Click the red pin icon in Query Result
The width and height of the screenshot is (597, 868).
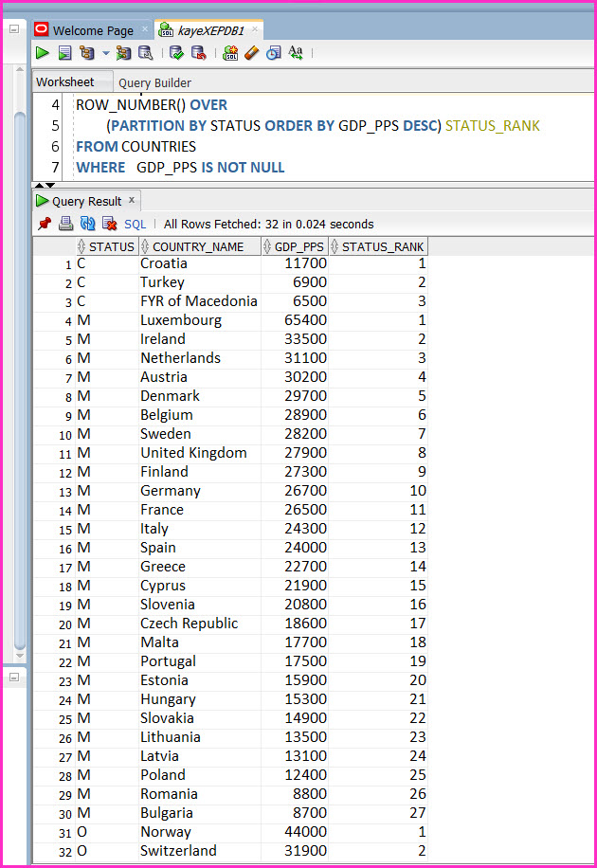point(45,224)
